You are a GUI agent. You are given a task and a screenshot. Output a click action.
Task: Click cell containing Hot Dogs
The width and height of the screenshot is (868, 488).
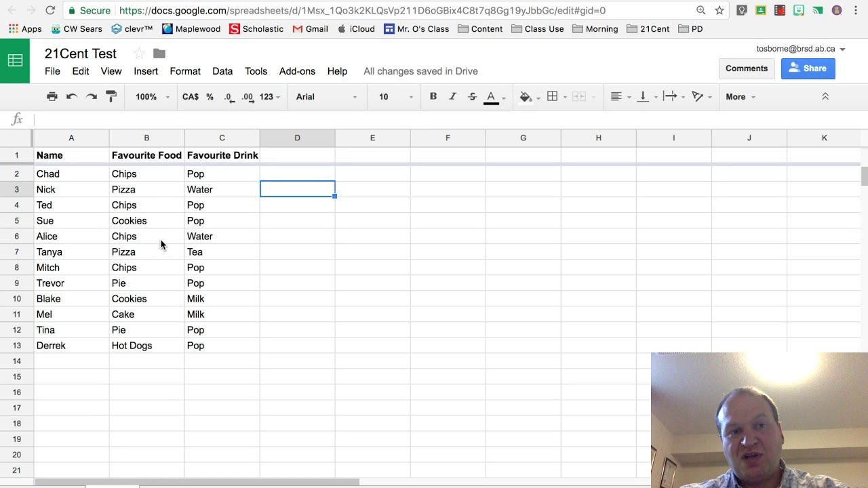tap(146, 346)
